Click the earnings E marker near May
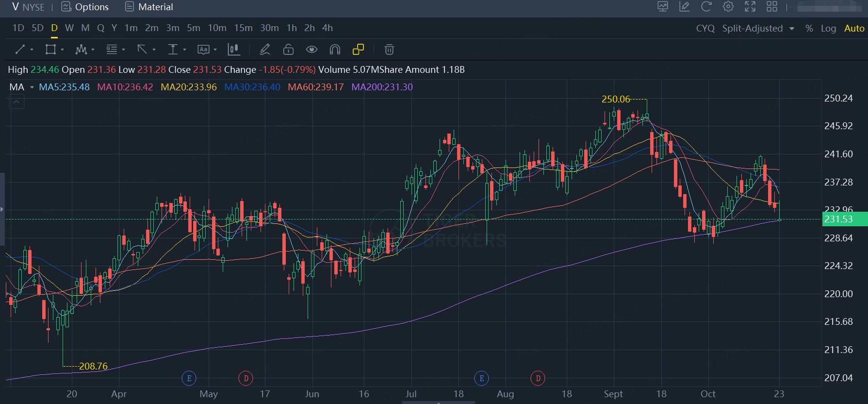The image size is (868, 404). (x=189, y=378)
